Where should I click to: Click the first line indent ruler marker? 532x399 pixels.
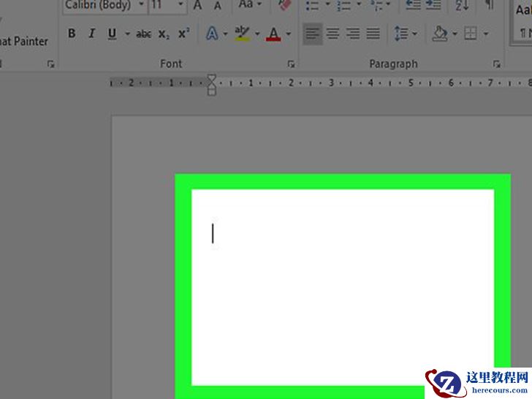click(x=211, y=78)
